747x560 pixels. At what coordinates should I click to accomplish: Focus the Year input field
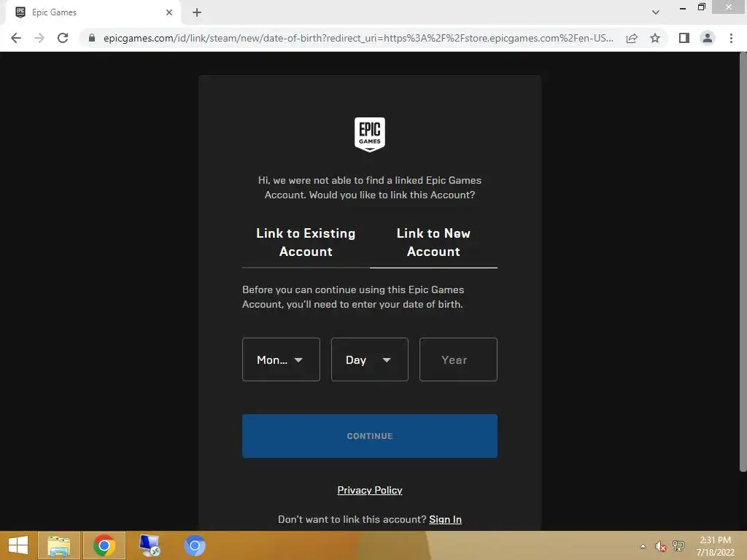pyautogui.click(x=458, y=359)
